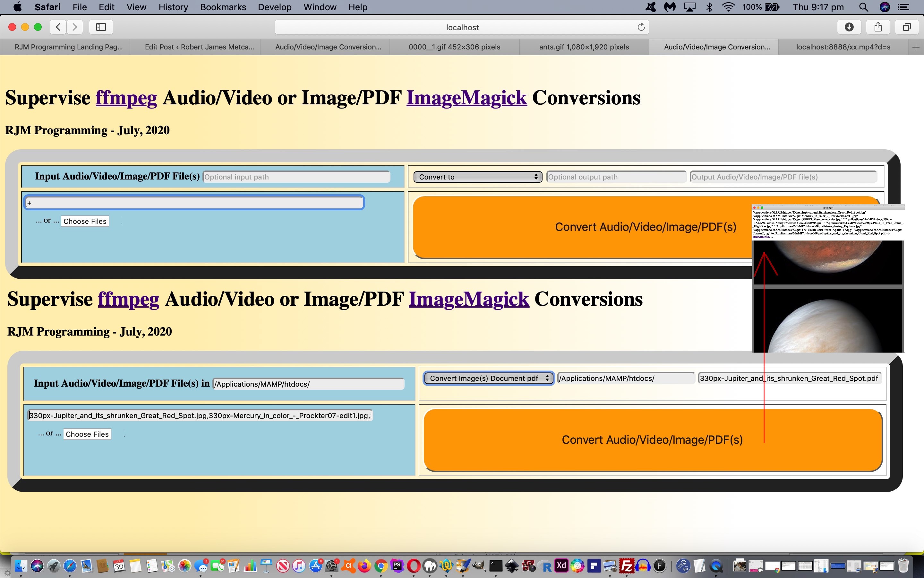Toggle the Safari sidebar button
This screenshot has height=578, width=924.
pyautogui.click(x=101, y=27)
